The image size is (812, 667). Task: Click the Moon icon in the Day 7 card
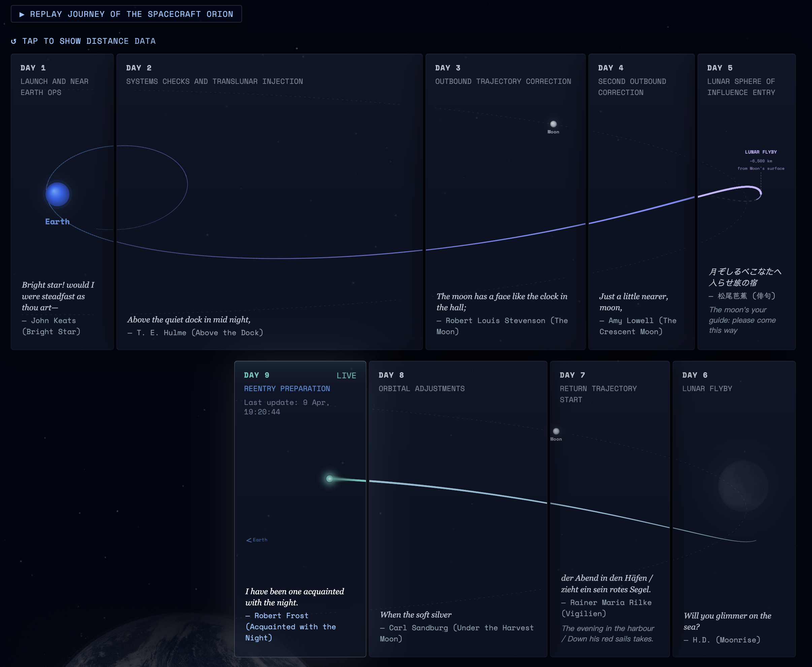(x=556, y=431)
